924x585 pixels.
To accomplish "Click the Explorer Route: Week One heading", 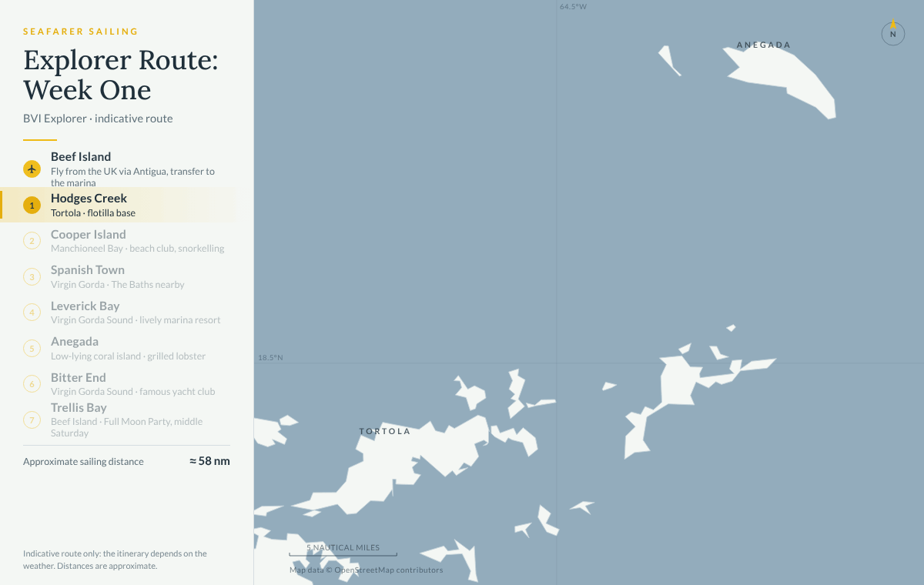I will pos(121,75).
